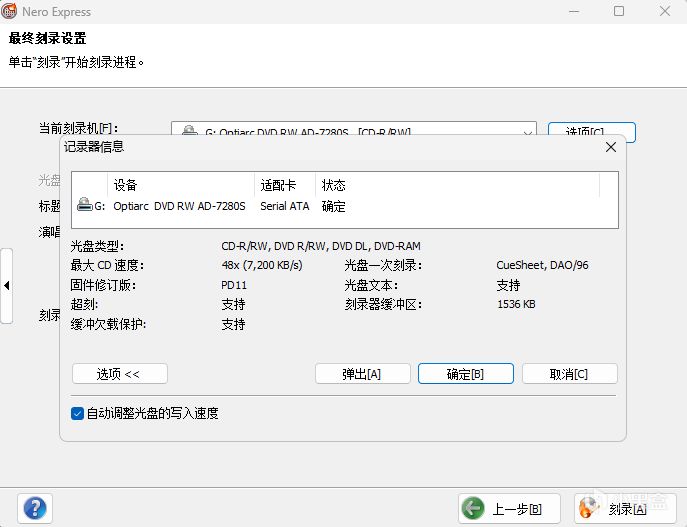
Task: Click the 1536 KB buffer value
Action: click(516, 304)
